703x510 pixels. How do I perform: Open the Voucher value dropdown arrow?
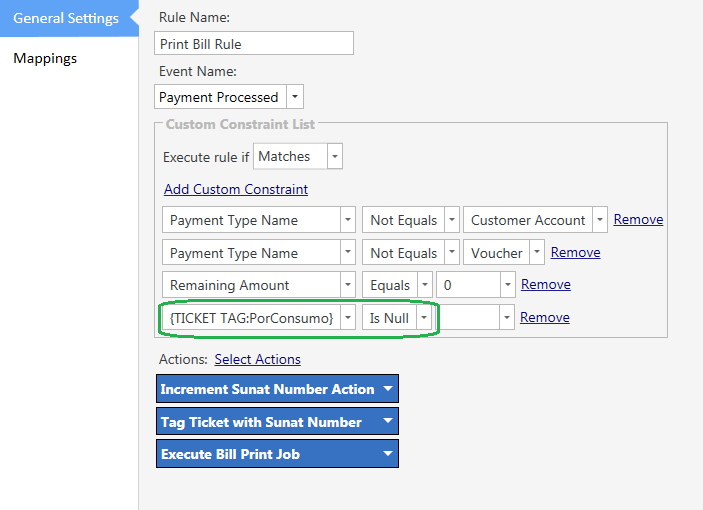[537, 252]
